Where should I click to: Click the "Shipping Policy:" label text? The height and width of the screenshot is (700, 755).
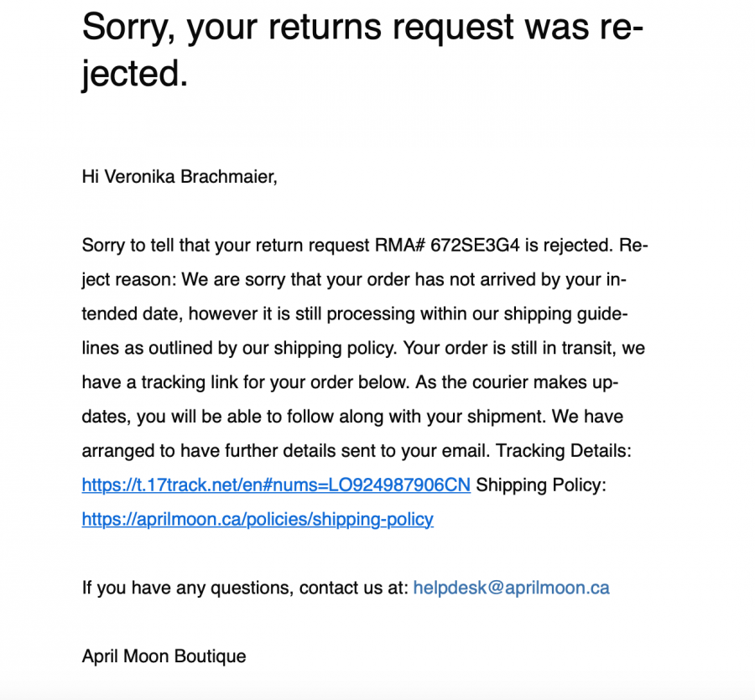click(541, 485)
